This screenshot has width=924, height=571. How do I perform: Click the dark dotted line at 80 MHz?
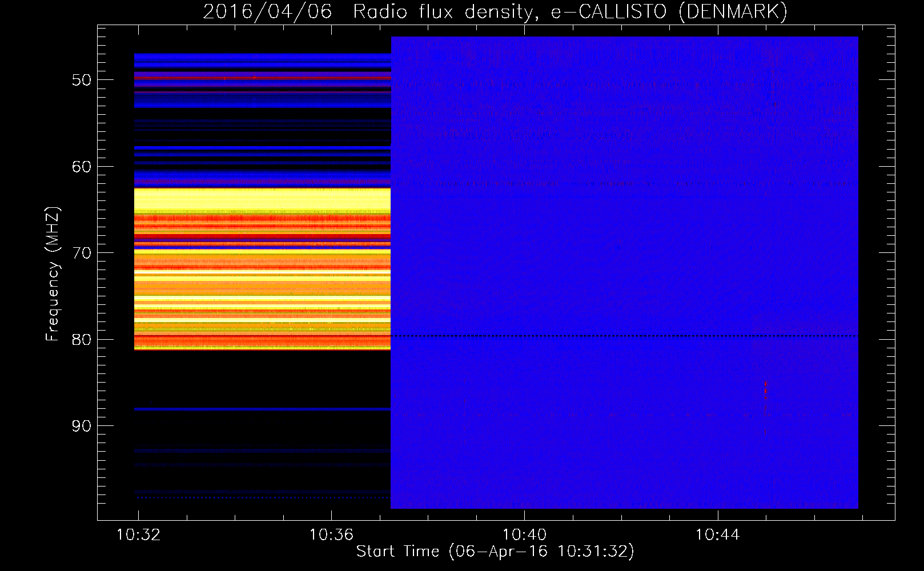click(625, 336)
